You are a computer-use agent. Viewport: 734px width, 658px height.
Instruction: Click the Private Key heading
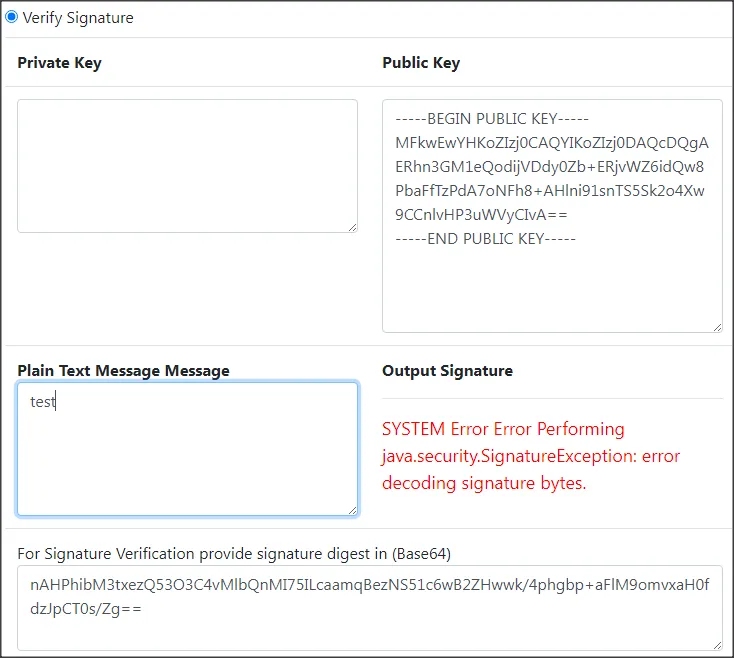point(59,63)
